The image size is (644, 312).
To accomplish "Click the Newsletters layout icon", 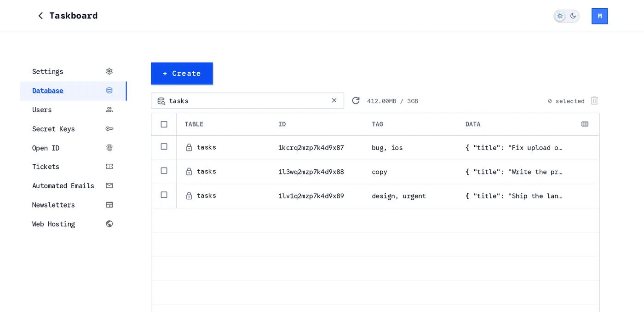I will 109,205.
